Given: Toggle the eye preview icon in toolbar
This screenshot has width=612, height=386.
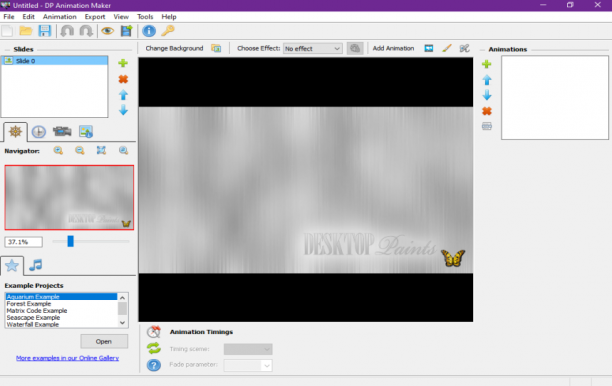Looking at the screenshot, I should pos(107,30).
